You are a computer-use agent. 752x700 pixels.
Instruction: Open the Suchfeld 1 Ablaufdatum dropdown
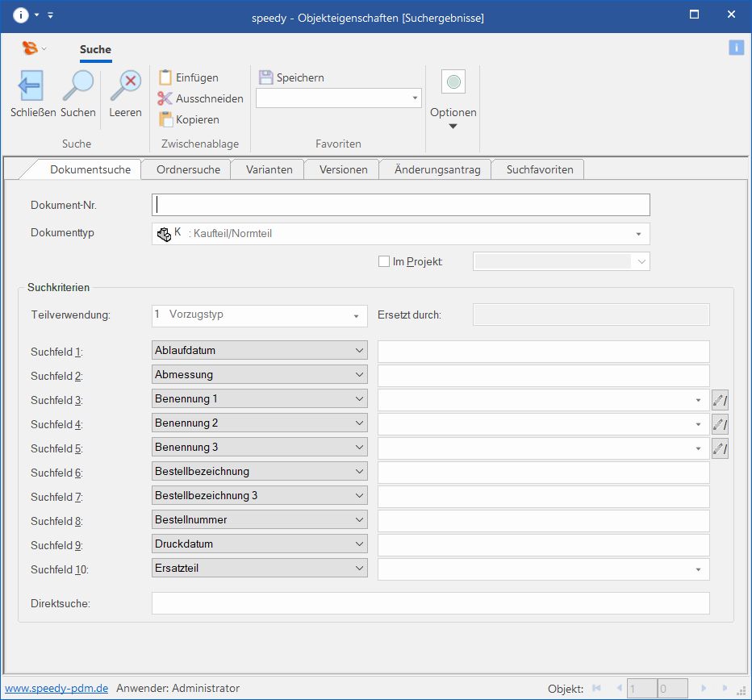[359, 351]
